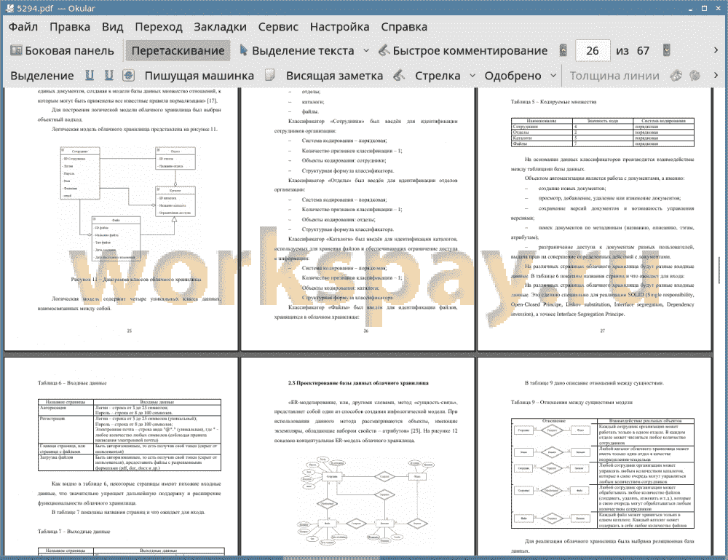The width and height of the screenshot is (728, 560).
Task: Select the Пишущая машинка typewriter tool
Action: click(x=199, y=76)
